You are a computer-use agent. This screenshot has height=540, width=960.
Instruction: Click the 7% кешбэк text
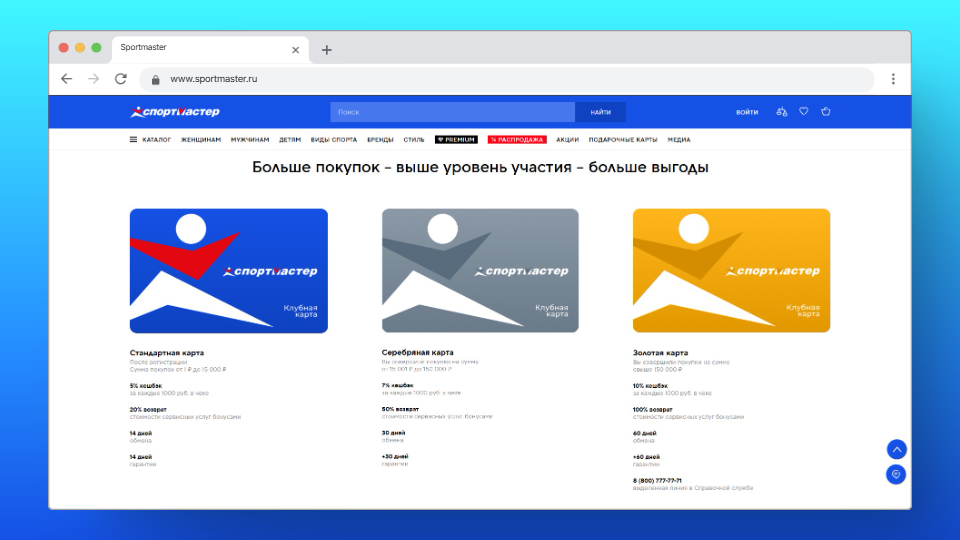(397, 385)
